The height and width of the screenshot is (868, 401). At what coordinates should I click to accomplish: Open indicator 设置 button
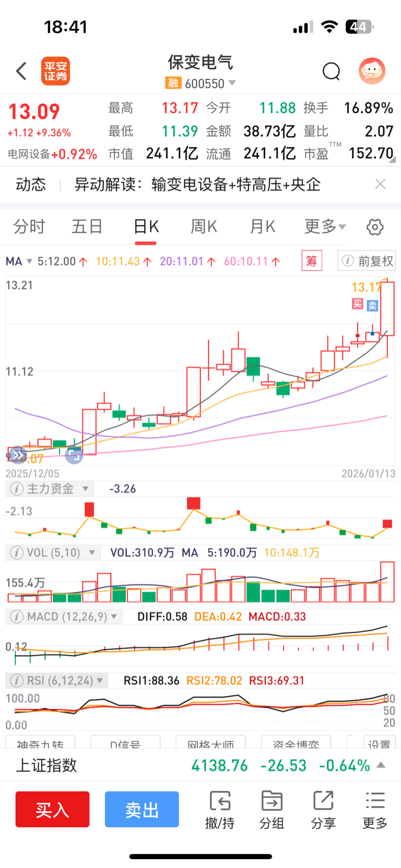pos(379,742)
